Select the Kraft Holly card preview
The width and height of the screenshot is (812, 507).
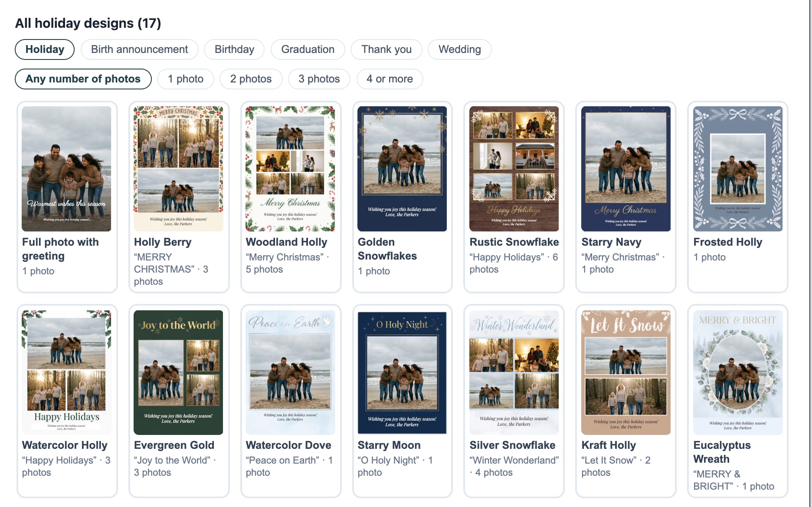(x=626, y=372)
